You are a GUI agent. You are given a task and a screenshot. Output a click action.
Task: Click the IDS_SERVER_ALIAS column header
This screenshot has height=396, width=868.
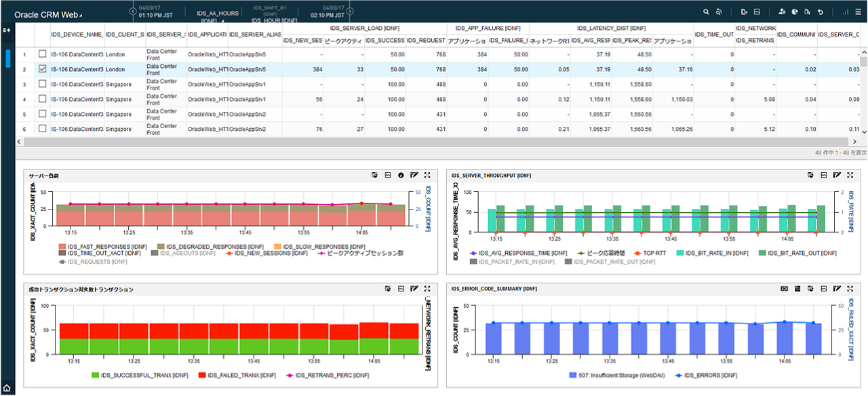tap(255, 34)
